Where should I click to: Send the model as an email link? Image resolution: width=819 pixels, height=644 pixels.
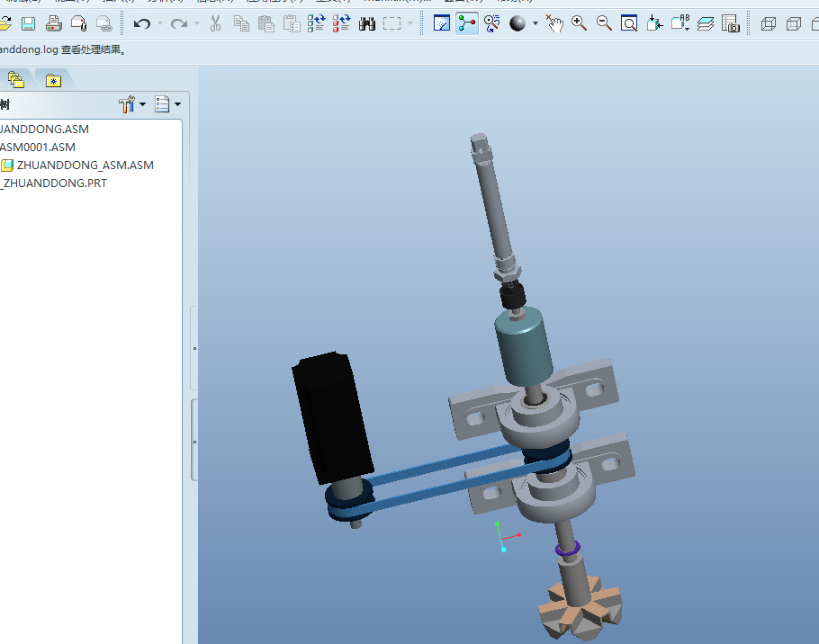(x=104, y=23)
